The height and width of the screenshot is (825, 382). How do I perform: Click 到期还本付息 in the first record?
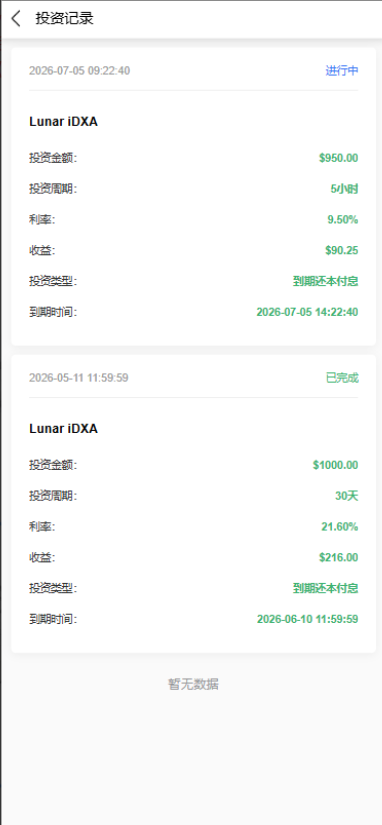(326, 281)
